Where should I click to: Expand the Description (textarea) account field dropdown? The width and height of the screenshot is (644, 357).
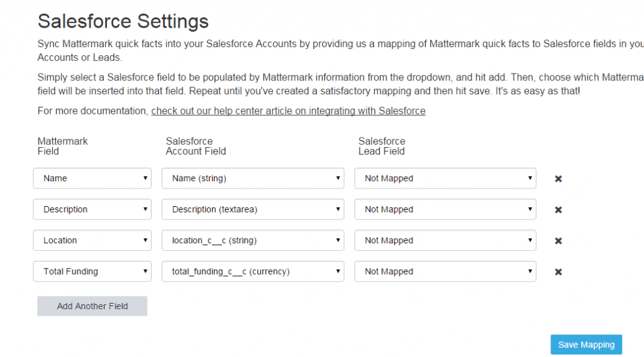(x=253, y=209)
